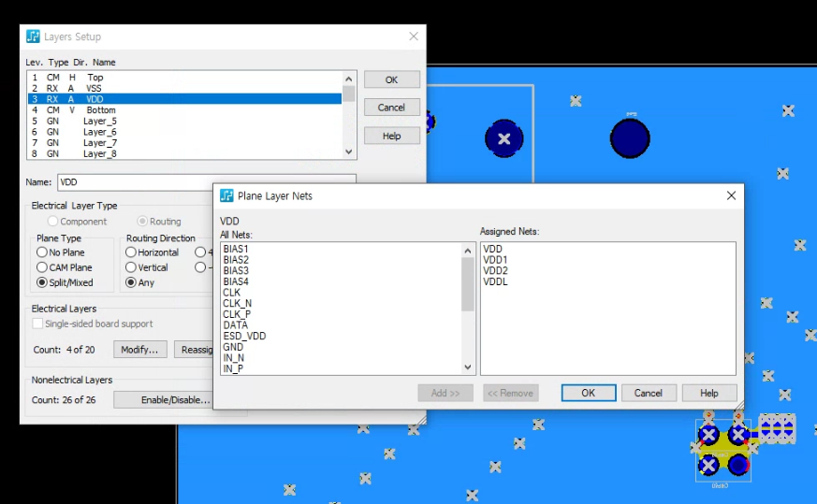Click Cancel in Plane Layer Nets dialog
The height and width of the screenshot is (504, 817).
tap(649, 393)
